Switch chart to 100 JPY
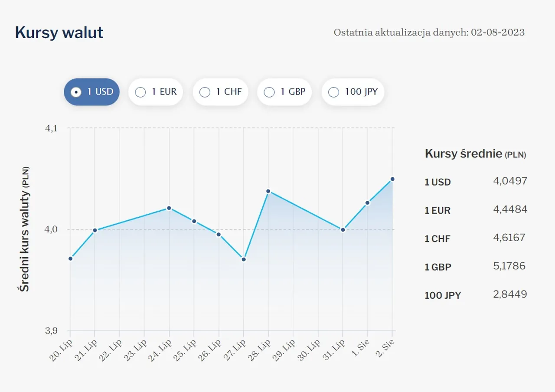The width and height of the screenshot is (555, 392). pos(353,92)
